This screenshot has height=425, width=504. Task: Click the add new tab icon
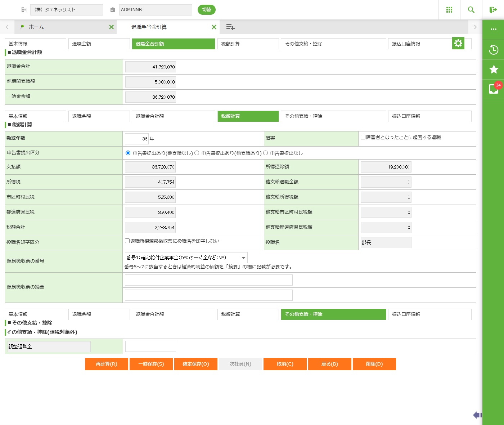(x=230, y=27)
